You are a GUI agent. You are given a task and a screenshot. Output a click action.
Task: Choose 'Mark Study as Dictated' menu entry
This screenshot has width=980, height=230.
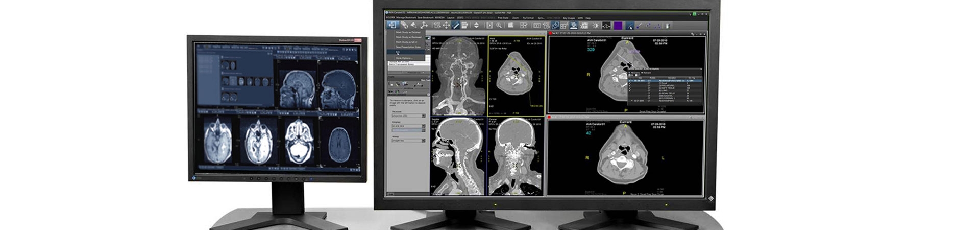tap(408, 32)
